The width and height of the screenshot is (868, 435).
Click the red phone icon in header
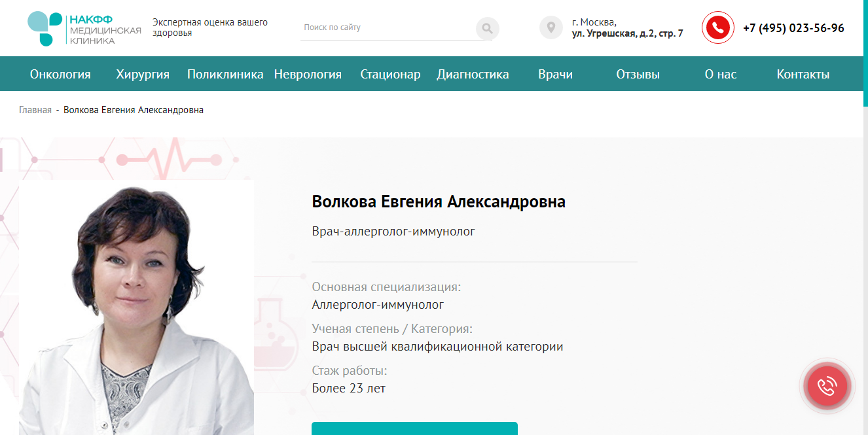click(x=718, y=27)
